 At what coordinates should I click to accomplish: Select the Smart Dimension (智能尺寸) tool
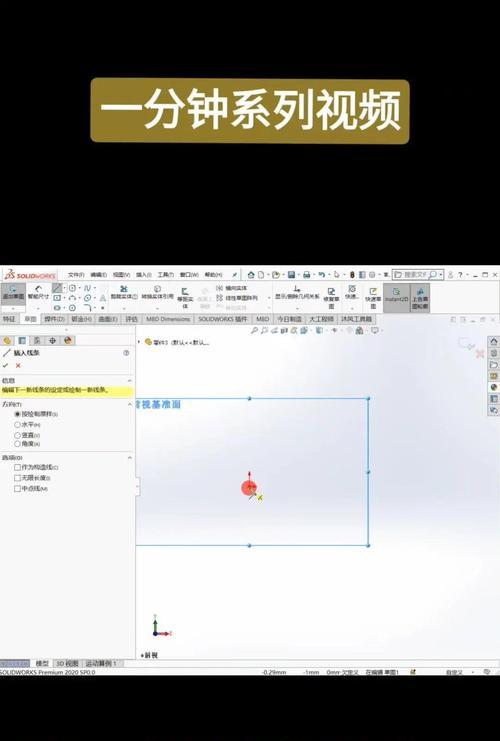(x=38, y=293)
